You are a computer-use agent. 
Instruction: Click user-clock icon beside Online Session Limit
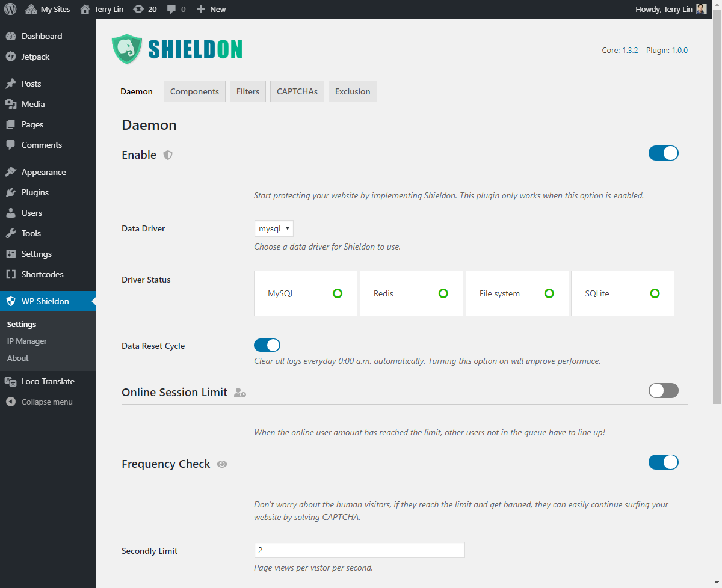pyautogui.click(x=240, y=393)
